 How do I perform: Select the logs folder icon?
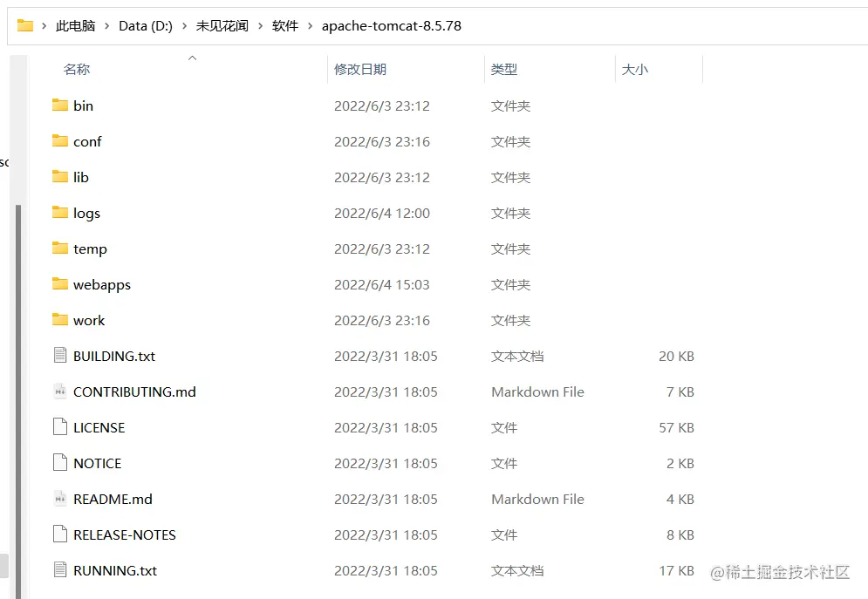[x=60, y=213]
